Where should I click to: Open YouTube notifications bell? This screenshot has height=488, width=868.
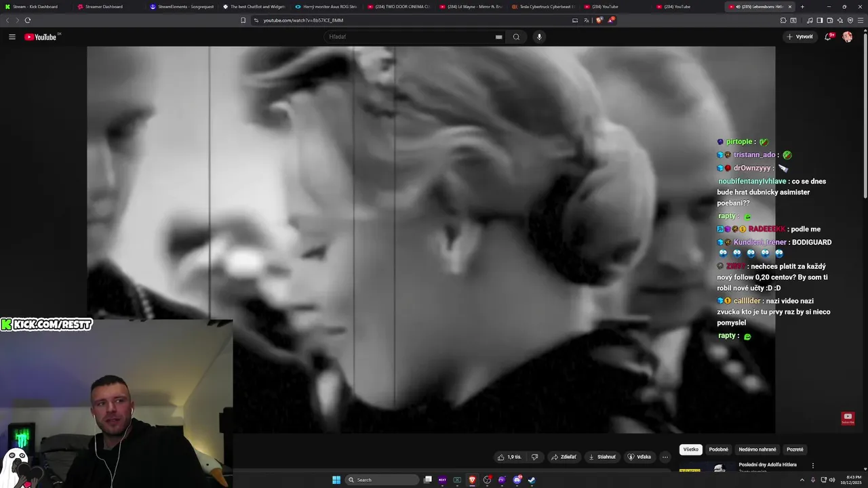(x=828, y=37)
